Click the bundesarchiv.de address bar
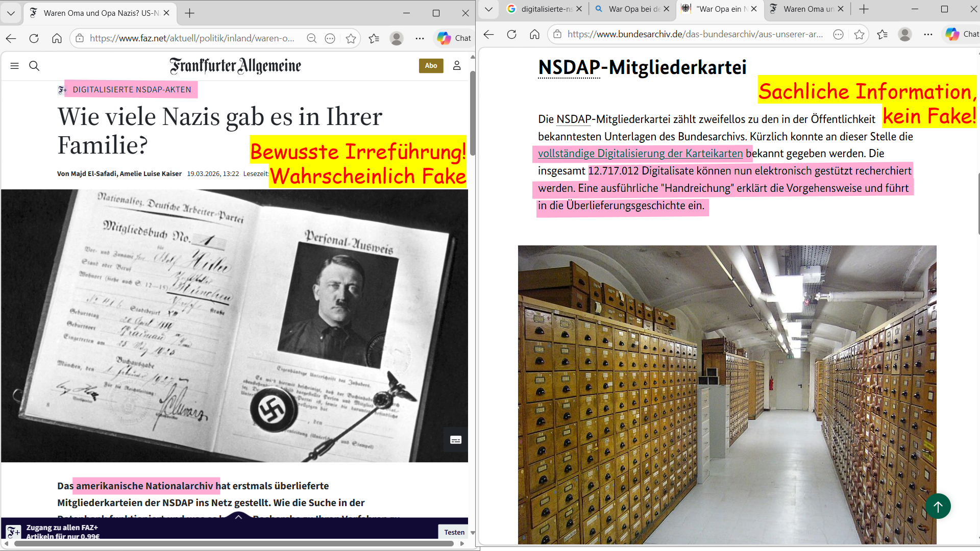The width and height of the screenshot is (980, 551). click(694, 34)
